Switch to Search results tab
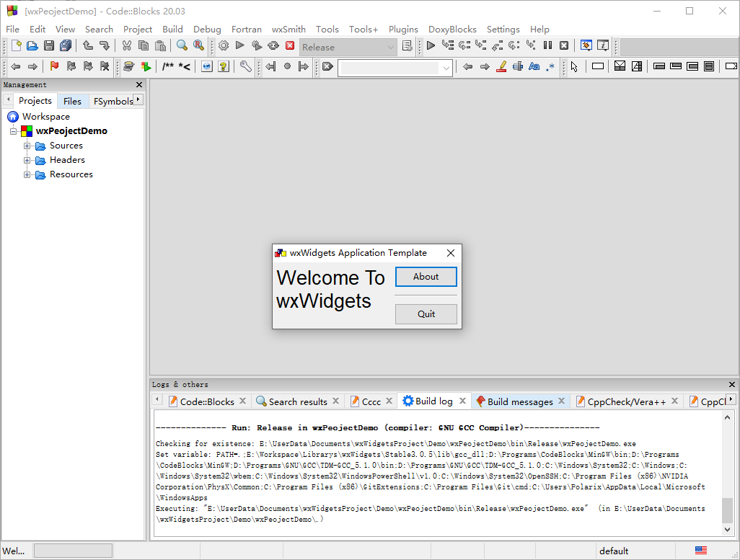740x560 pixels. (x=298, y=401)
